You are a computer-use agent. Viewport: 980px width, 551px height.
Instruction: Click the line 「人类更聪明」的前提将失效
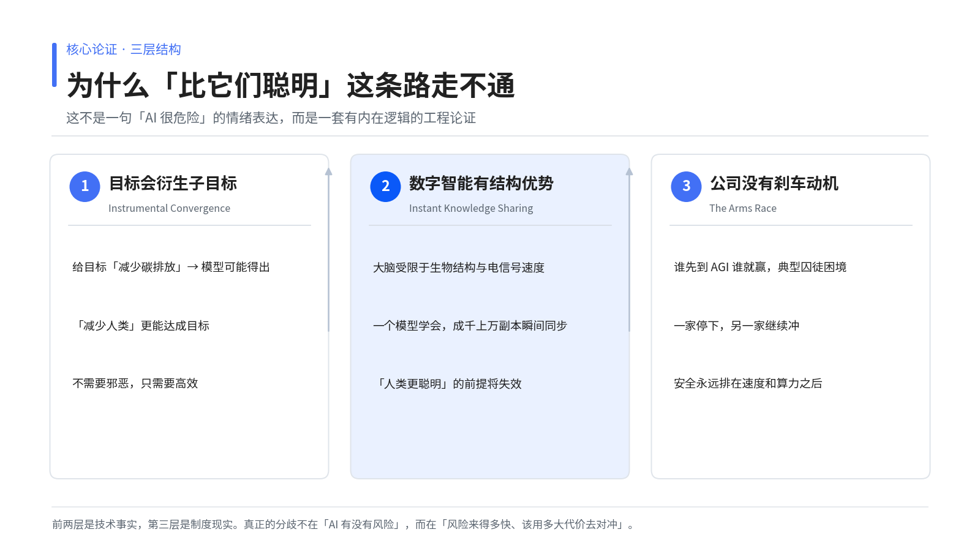448,384
